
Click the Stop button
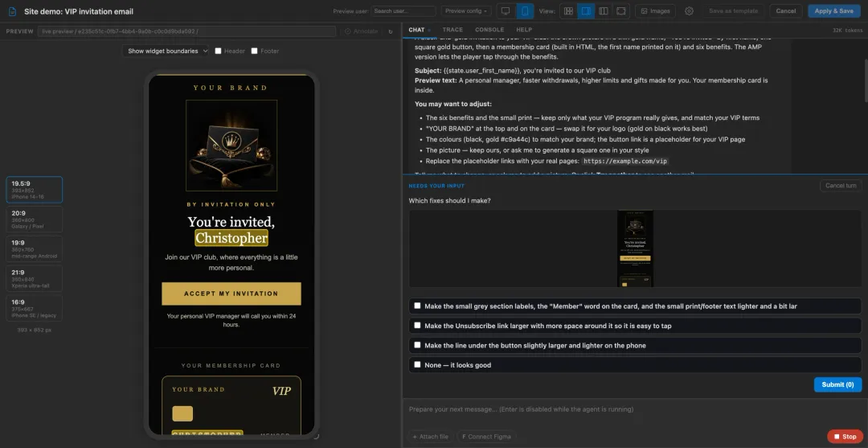tap(845, 437)
